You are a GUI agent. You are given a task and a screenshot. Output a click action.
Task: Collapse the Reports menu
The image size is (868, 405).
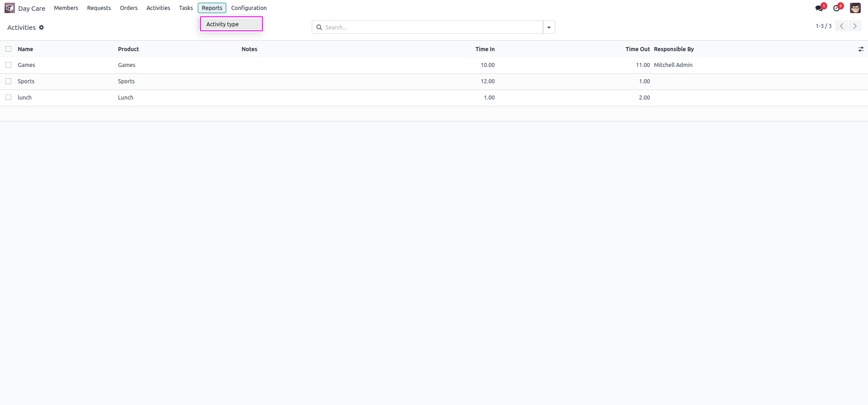pos(212,8)
